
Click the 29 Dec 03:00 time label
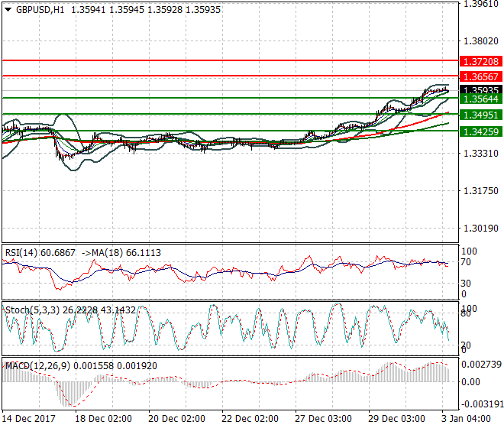click(396, 419)
